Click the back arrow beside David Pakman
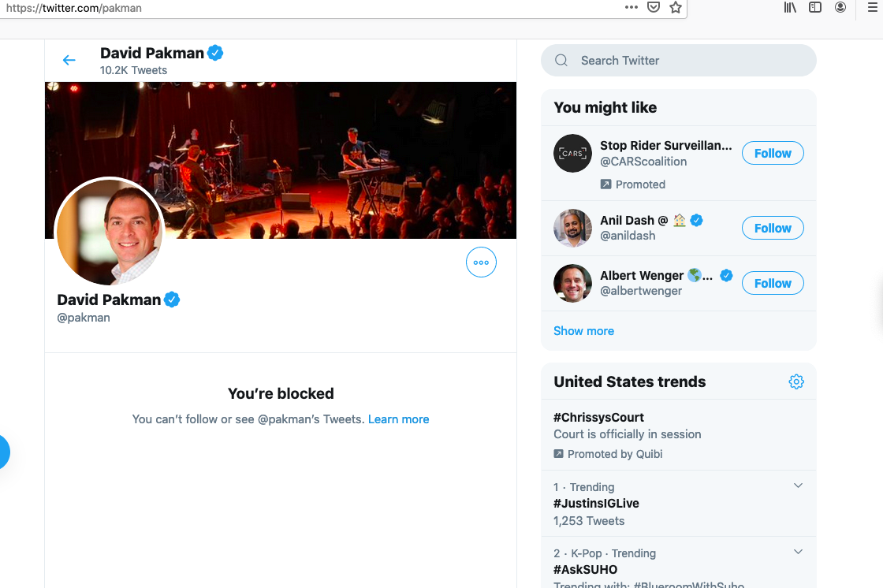This screenshot has height=588, width=883. point(69,60)
